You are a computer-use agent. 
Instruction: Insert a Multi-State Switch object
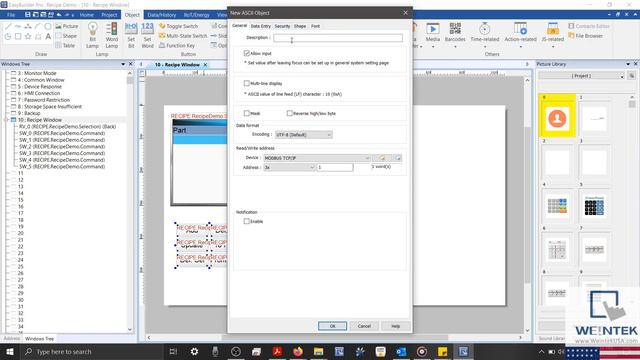(183, 36)
